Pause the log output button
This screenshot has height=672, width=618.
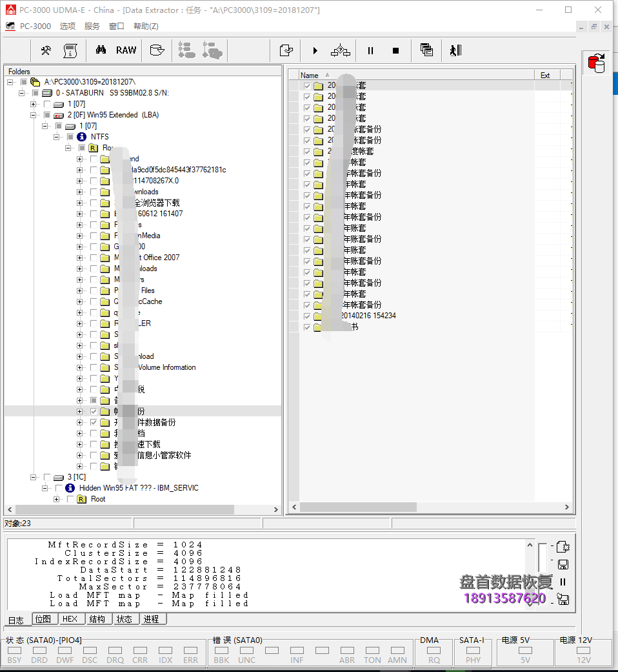click(563, 582)
